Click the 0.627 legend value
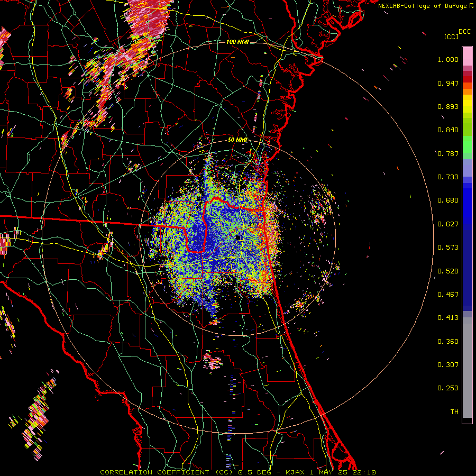Screen dimensions: 476x476 [x=448, y=224]
